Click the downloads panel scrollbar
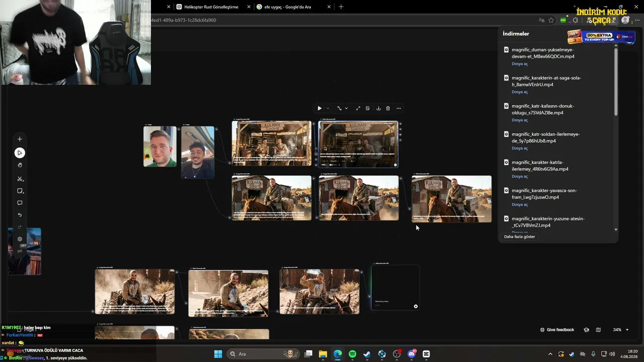This screenshot has height=362, width=644. [616, 83]
